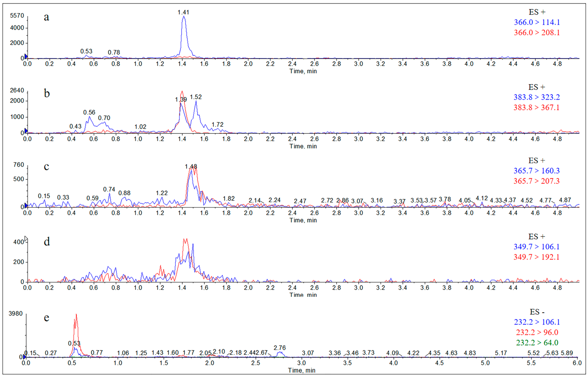Click transition 349.7 > 106.1 legend
588x378 pixels.
[536, 247]
